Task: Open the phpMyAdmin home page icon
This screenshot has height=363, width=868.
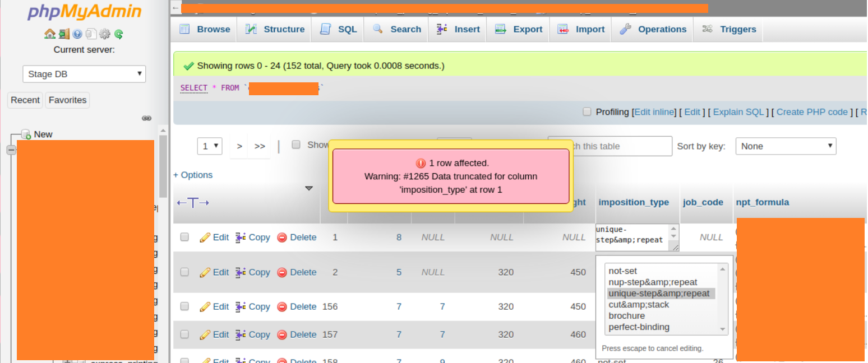Action: pos(50,34)
